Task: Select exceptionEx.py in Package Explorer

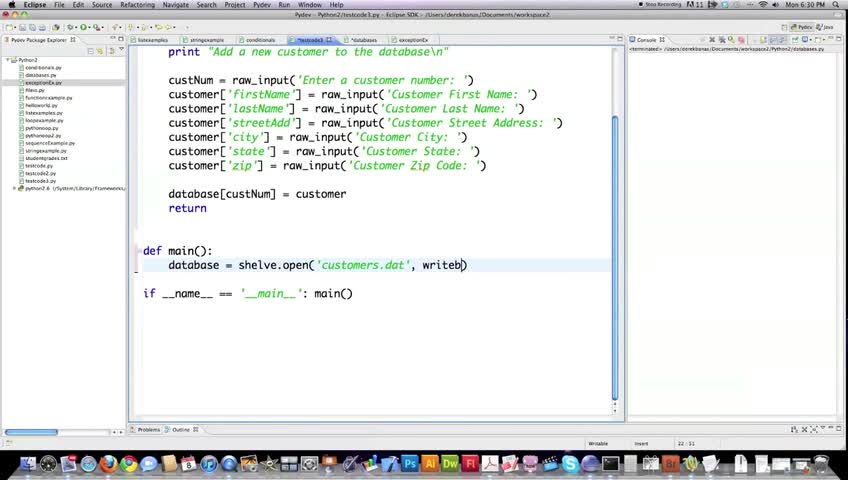Action: tap(43, 83)
